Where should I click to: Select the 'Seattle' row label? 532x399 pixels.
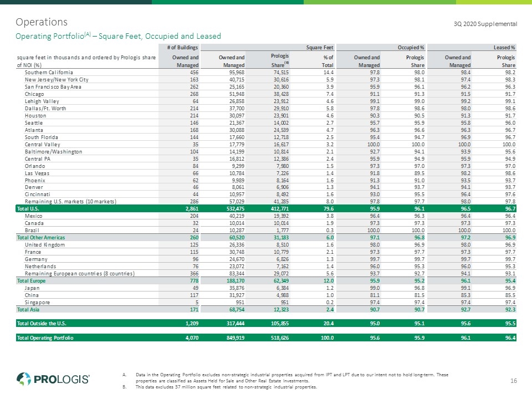click(x=34, y=123)
